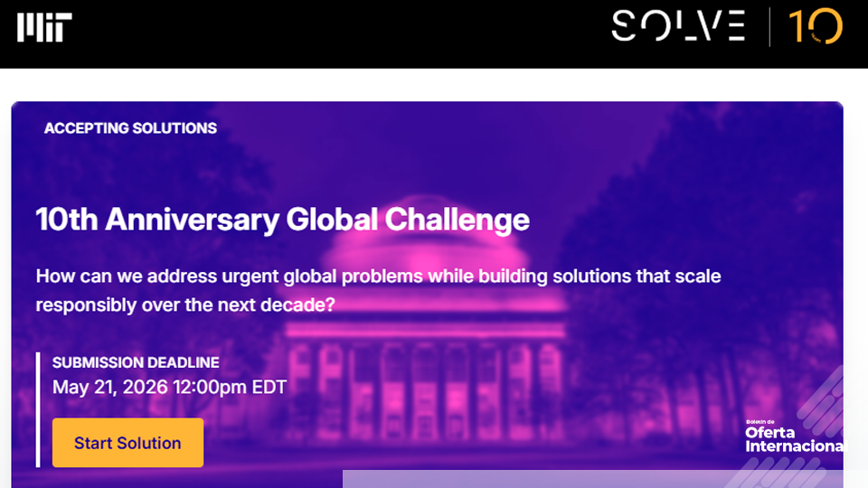The width and height of the screenshot is (868, 488).
Task: Click the Oferta Internacional watermark logo
Action: click(x=794, y=438)
